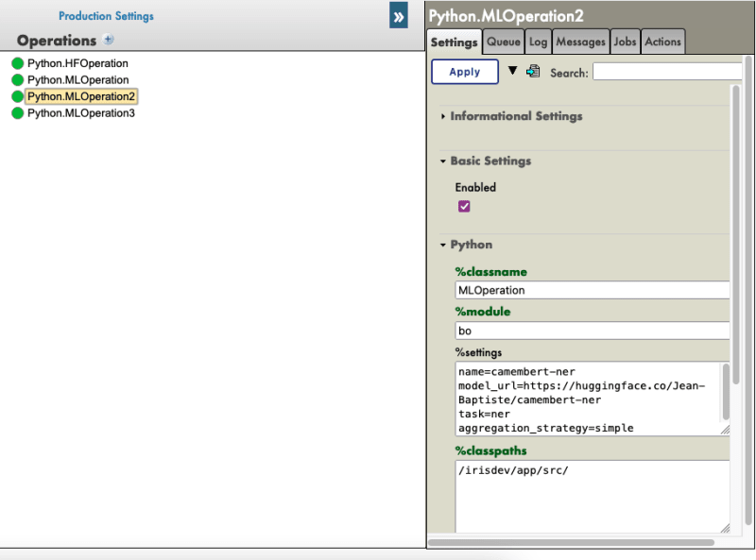Click green status dot of Python.MLOperation3
The height and width of the screenshot is (560, 756).
[17, 113]
